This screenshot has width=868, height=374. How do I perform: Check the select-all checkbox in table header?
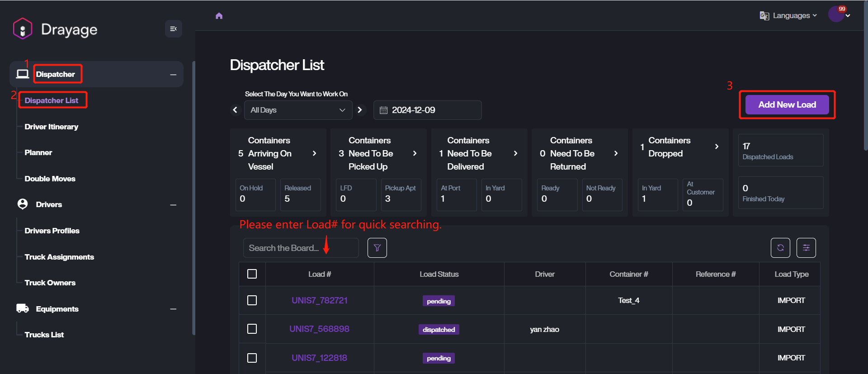click(x=252, y=274)
